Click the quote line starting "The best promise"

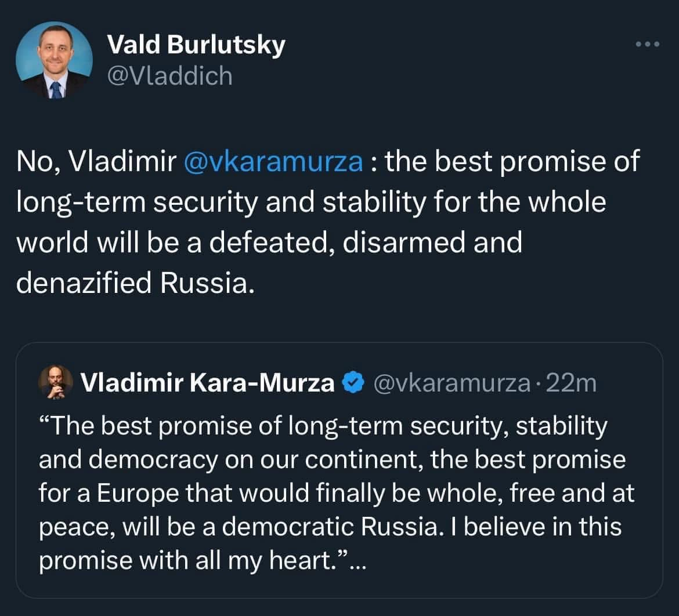(323, 426)
